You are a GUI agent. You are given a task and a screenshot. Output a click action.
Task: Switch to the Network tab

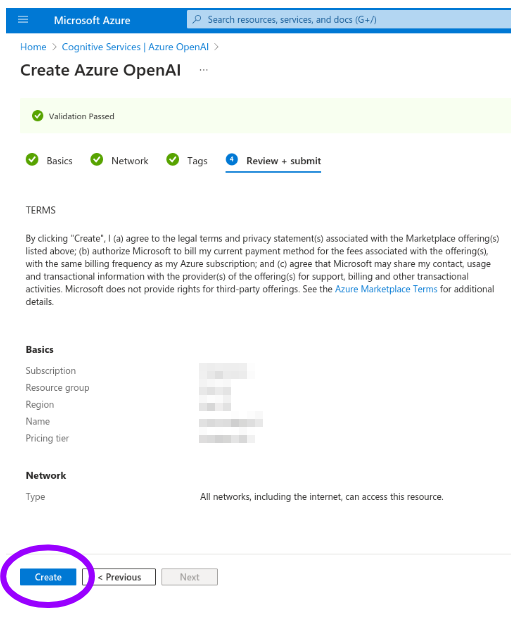[130, 161]
